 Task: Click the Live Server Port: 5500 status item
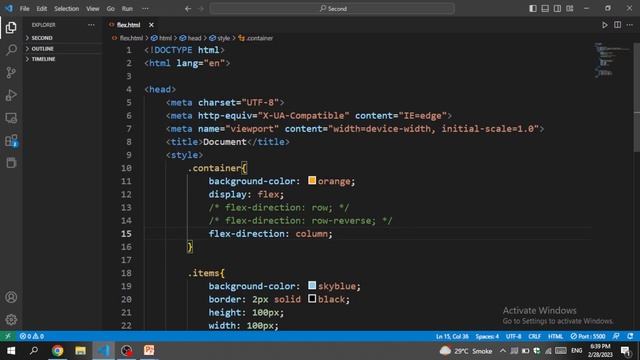(x=588, y=336)
